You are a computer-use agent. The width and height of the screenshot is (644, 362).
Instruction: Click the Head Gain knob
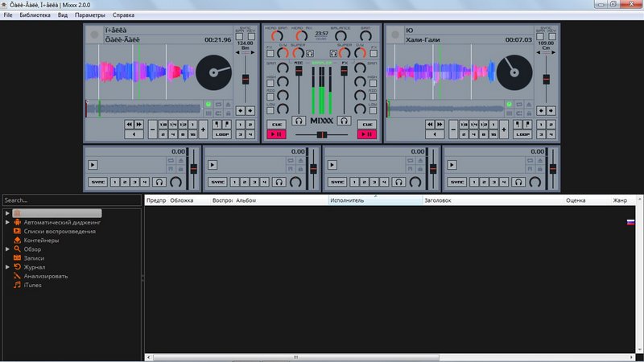(277, 36)
